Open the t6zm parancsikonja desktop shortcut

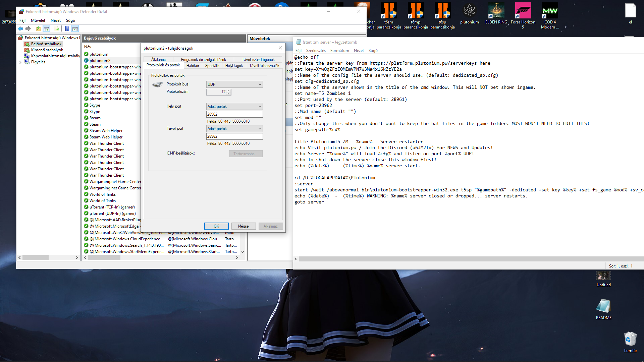pyautogui.click(x=389, y=16)
